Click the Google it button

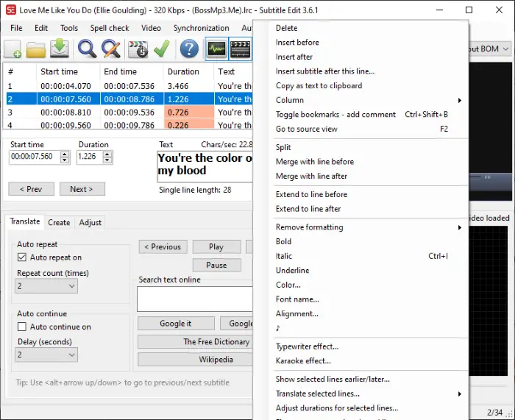coord(176,324)
